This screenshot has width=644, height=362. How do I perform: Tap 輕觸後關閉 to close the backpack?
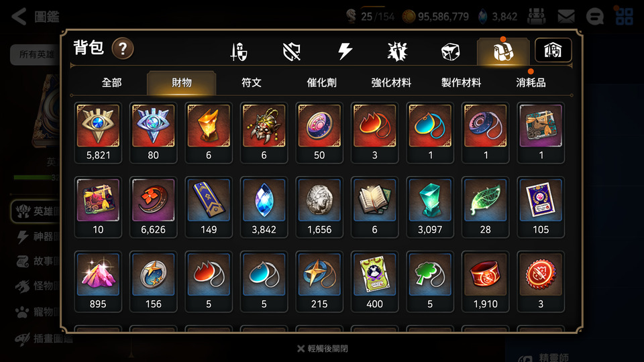[x=323, y=349]
